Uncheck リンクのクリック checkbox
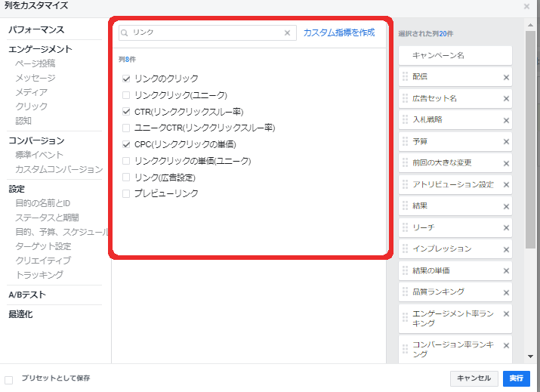540x392 pixels. (x=126, y=79)
